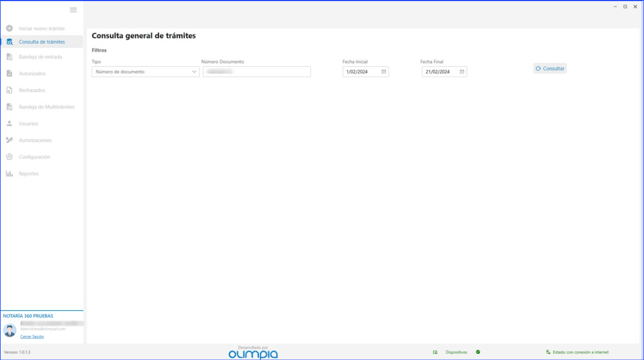The height and width of the screenshot is (360, 644).
Task: Open Iniciar nuevo trámite menu item
Action: [x=42, y=28]
